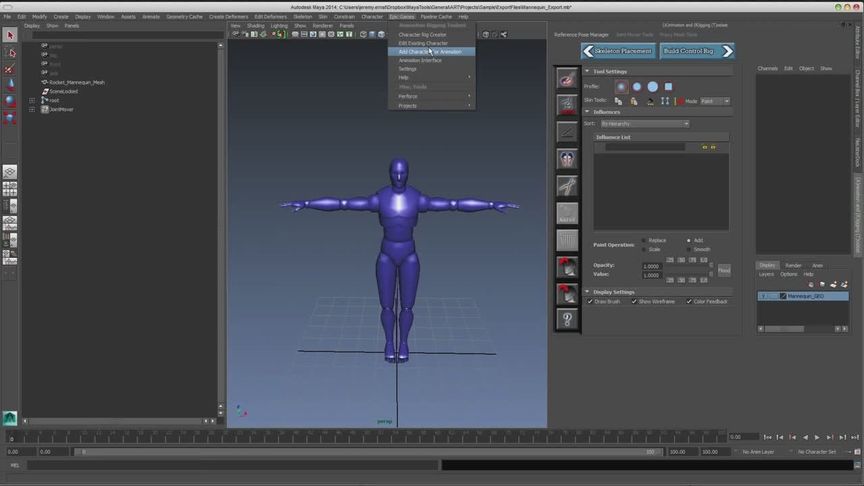Select the arrow Select tool

tap(10, 35)
